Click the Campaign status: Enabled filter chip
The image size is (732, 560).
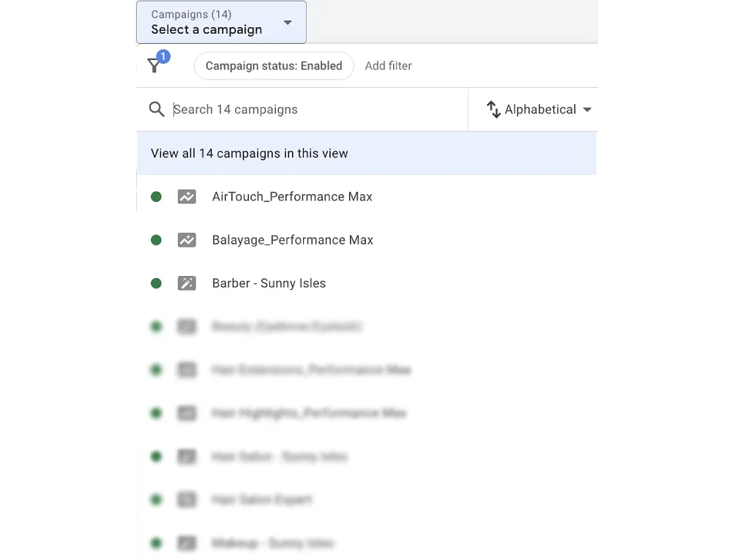click(274, 66)
